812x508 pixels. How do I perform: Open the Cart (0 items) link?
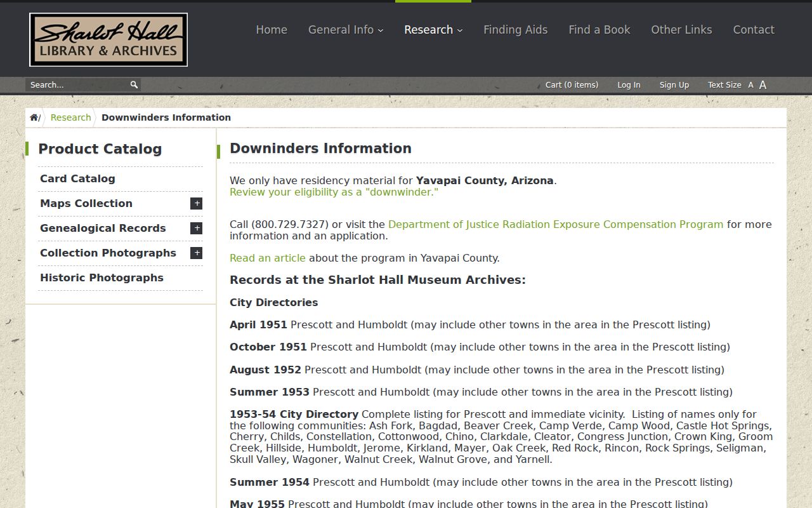[572, 85]
